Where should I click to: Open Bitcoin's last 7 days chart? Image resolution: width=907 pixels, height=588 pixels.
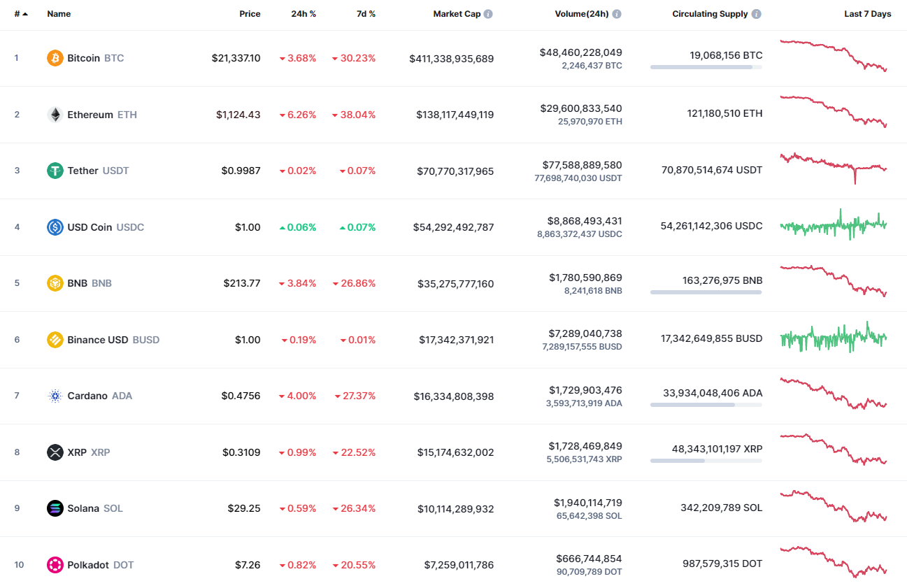[x=833, y=56]
